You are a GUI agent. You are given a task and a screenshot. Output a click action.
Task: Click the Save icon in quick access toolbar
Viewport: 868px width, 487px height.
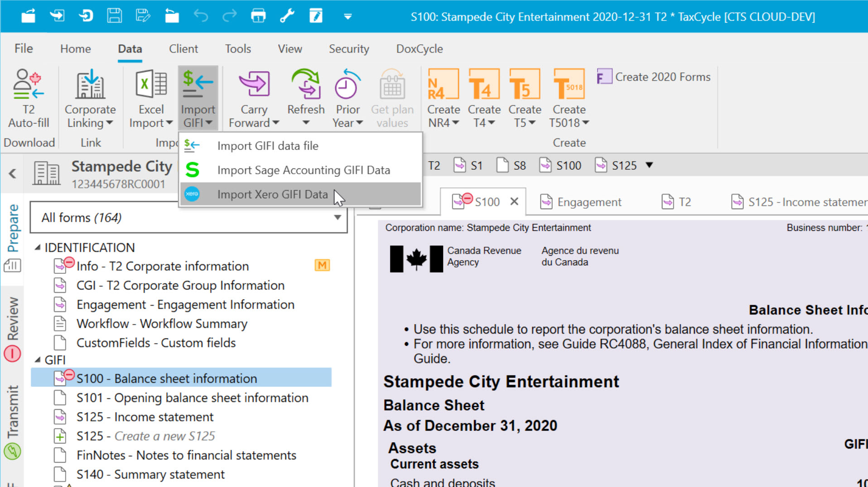[114, 16]
